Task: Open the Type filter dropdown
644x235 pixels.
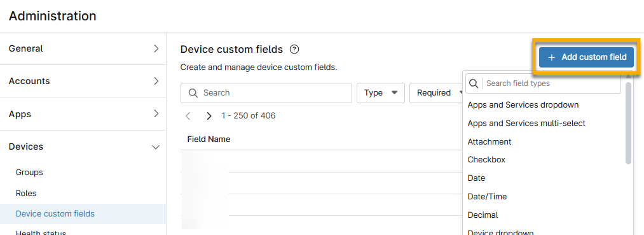Action: tap(381, 93)
